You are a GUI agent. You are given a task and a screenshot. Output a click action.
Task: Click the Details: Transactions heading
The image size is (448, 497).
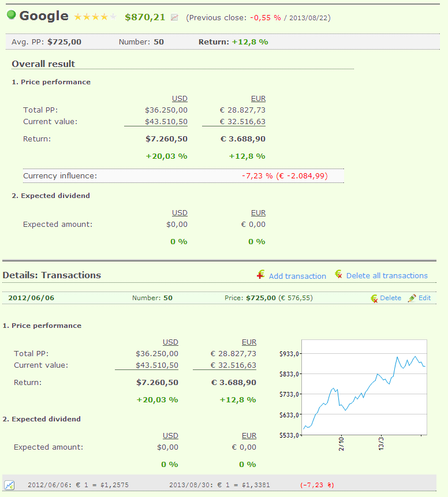tap(52, 275)
